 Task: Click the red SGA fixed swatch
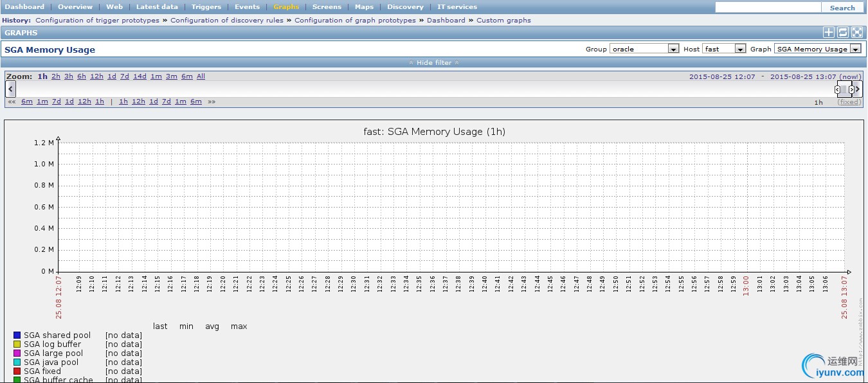coord(17,371)
